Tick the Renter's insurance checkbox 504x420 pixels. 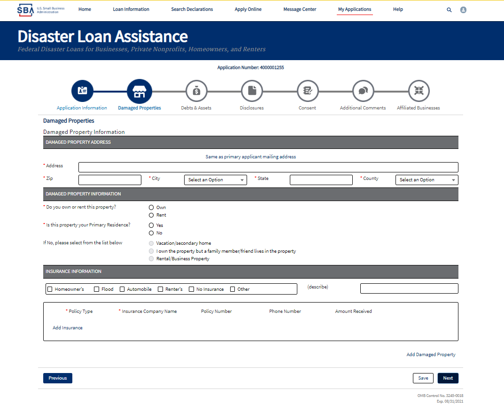point(160,289)
